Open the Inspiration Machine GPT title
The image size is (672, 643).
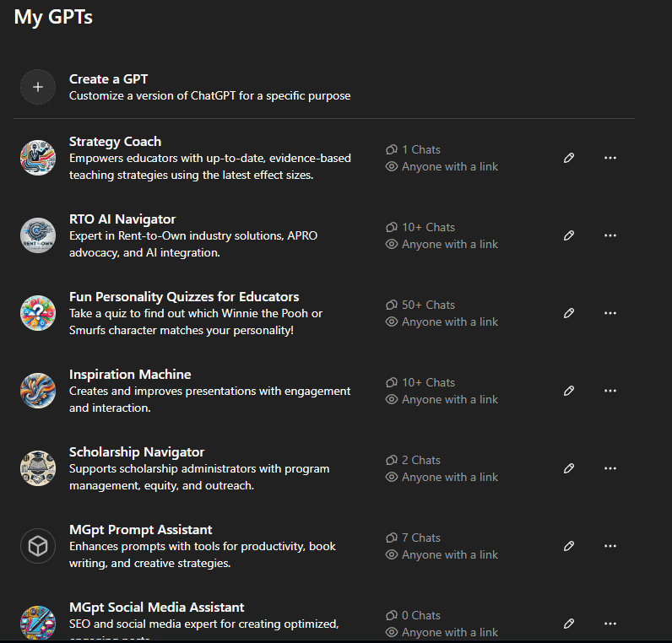pos(130,375)
